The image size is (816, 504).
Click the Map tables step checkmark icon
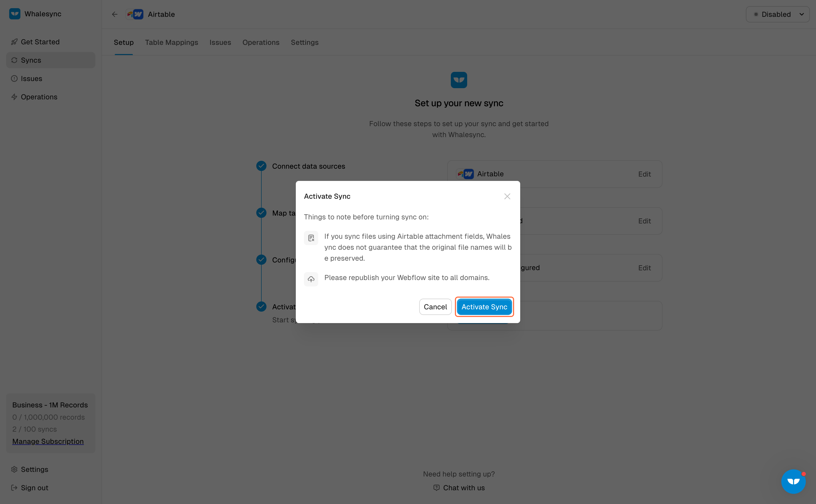[261, 213]
